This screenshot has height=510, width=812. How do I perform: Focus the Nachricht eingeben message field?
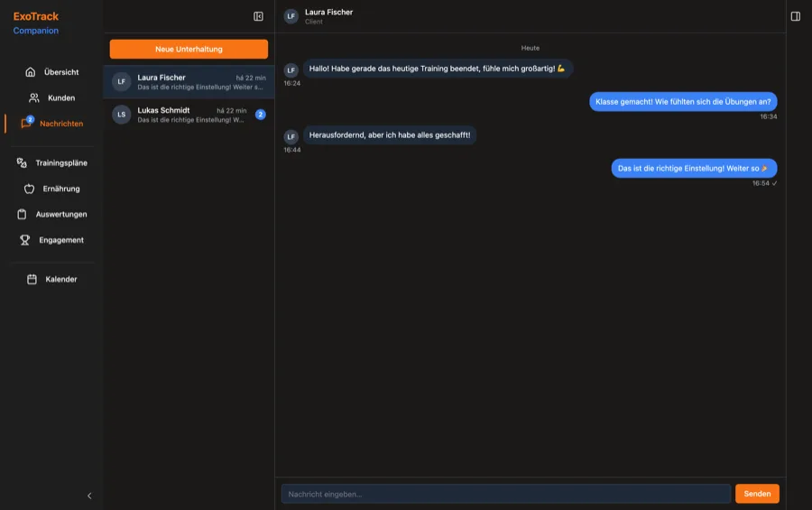coord(506,494)
